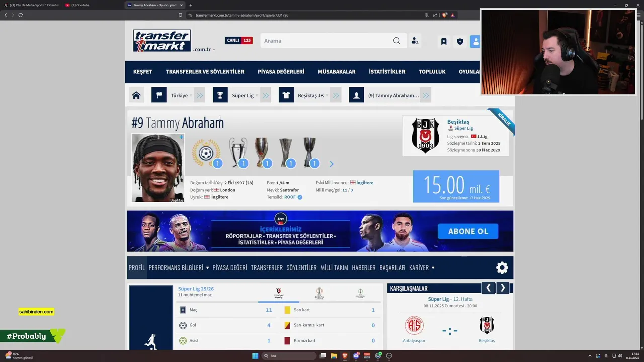The width and height of the screenshot is (644, 362).
Task: Open Tammy Abraham profile photo
Action: pyautogui.click(x=158, y=168)
